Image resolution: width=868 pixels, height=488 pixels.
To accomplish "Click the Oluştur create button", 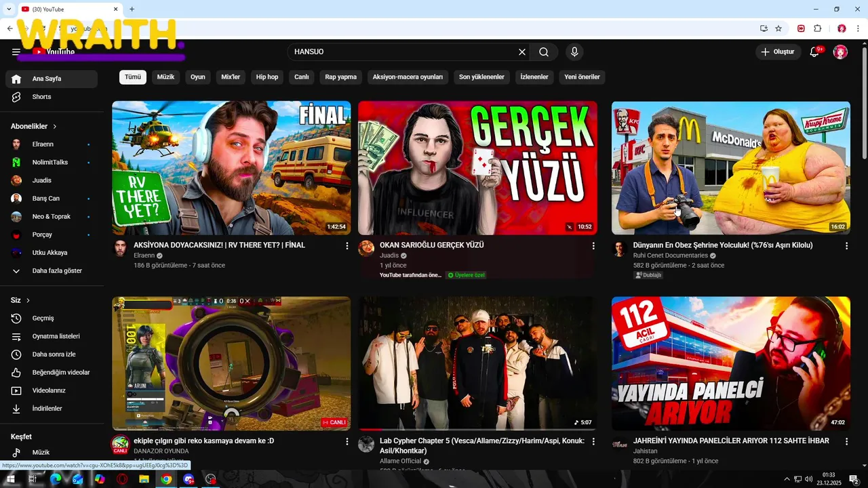I will coord(778,52).
